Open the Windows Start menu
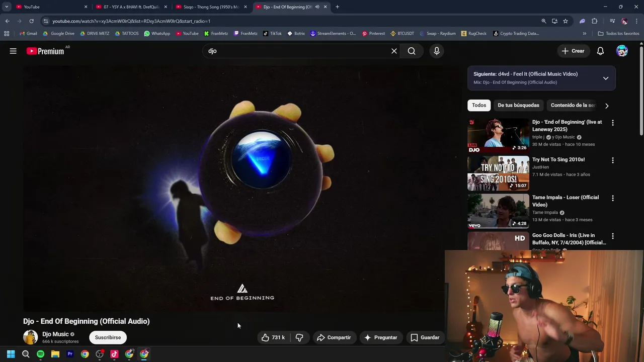The height and width of the screenshot is (362, 644). coord(11,354)
